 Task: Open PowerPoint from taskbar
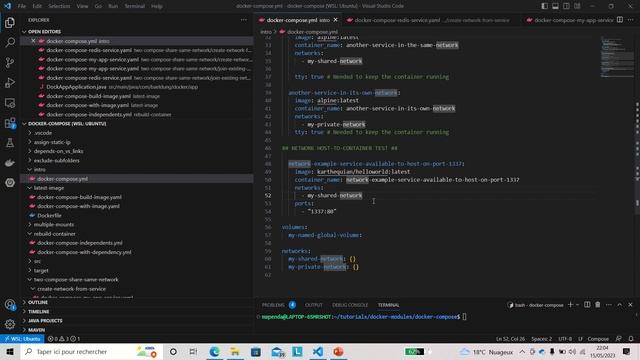[338, 351]
